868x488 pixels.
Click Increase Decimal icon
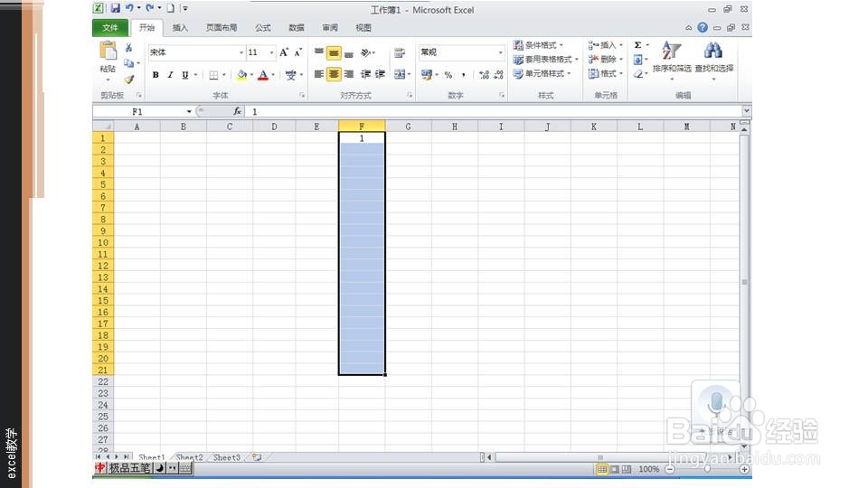pos(484,75)
